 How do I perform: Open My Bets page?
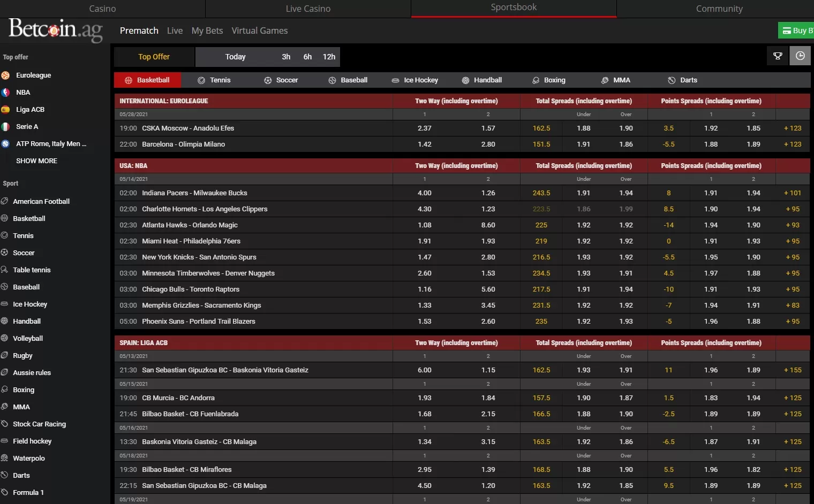point(207,30)
